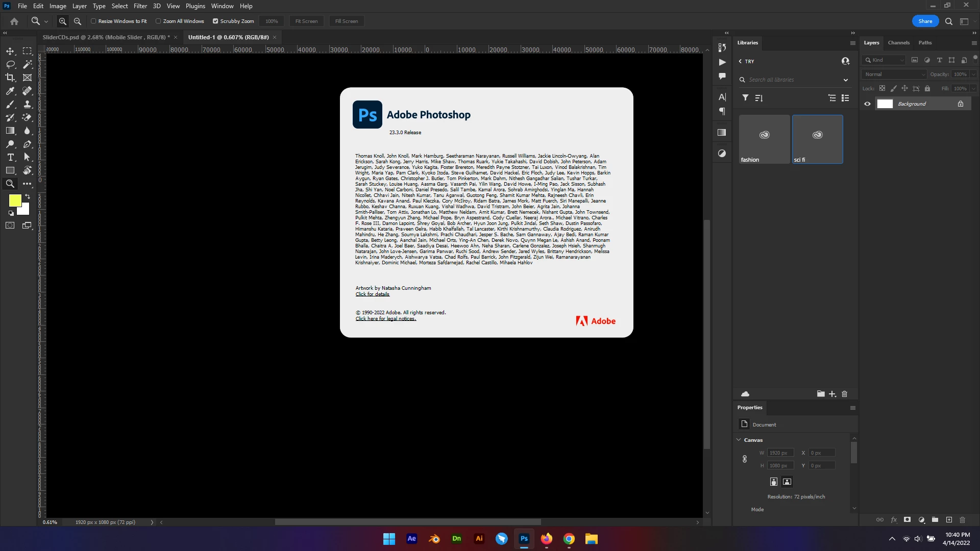The height and width of the screenshot is (551, 980).
Task: Open the Filter menu
Action: (x=140, y=6)
